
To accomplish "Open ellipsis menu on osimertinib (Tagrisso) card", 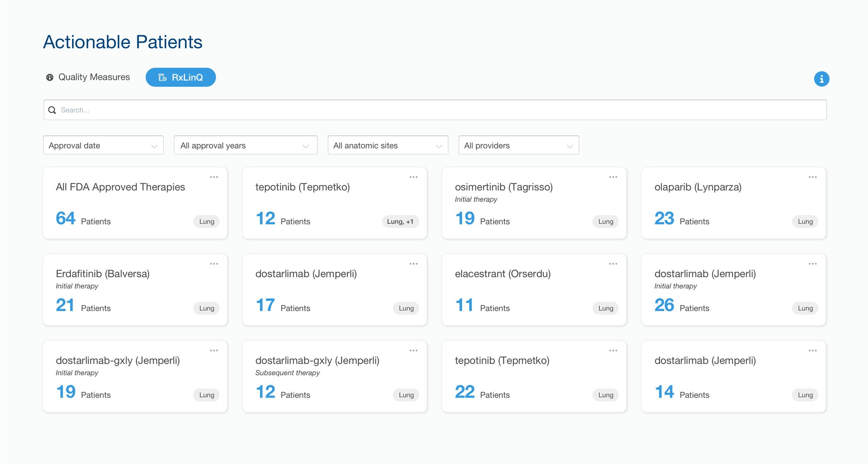I will 613,177.
